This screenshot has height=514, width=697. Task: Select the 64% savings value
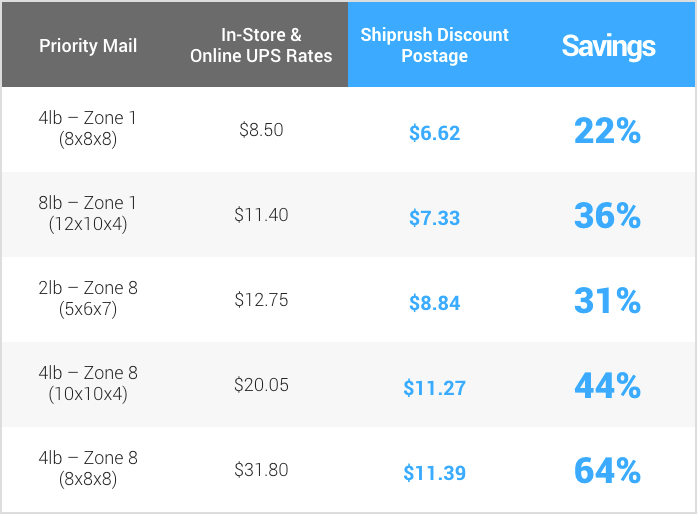607,470
